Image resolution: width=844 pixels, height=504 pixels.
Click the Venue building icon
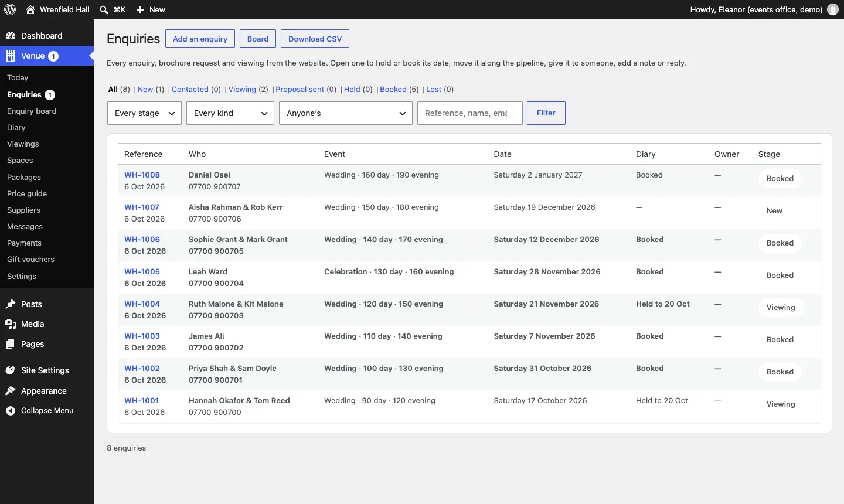point(11,56)
